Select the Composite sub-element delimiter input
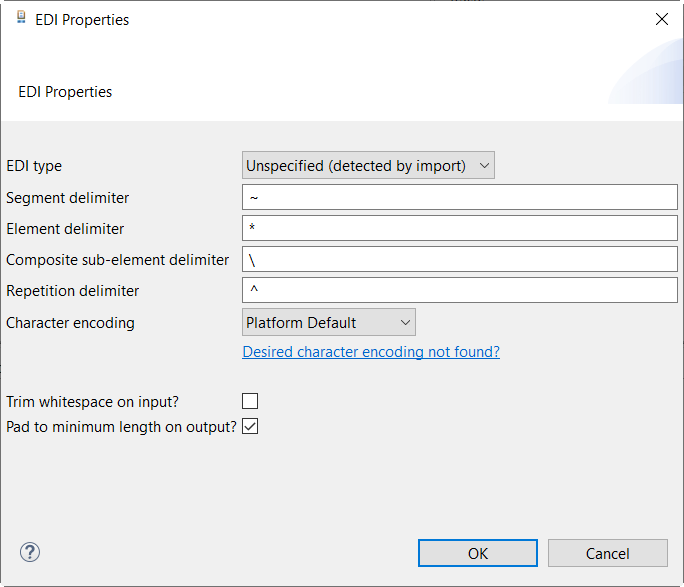Viewport: 684px width, 587px height. [460, 260]
